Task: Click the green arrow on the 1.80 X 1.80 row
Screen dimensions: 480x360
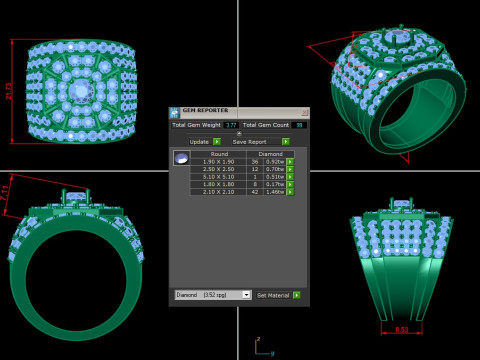Action: [290, 184]
